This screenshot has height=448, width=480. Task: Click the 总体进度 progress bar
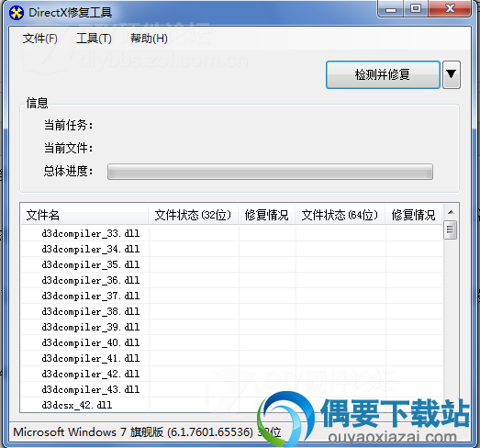pos(270,172)
